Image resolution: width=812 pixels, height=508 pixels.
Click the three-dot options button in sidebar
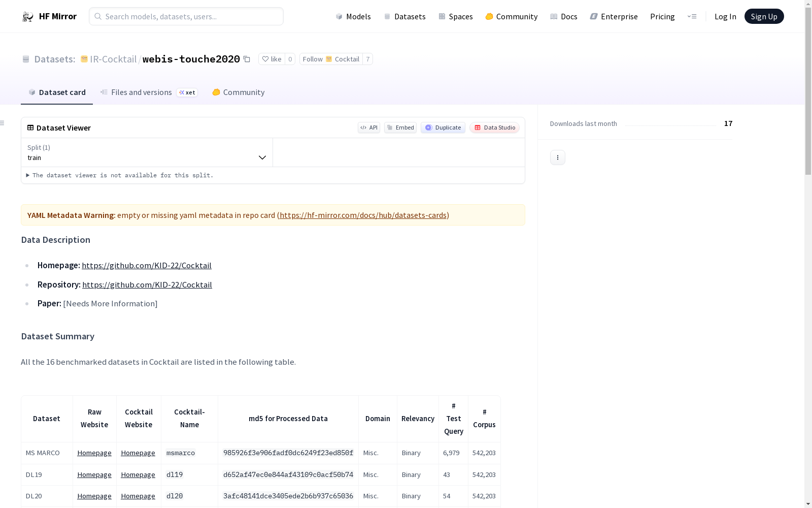point(558,157)
